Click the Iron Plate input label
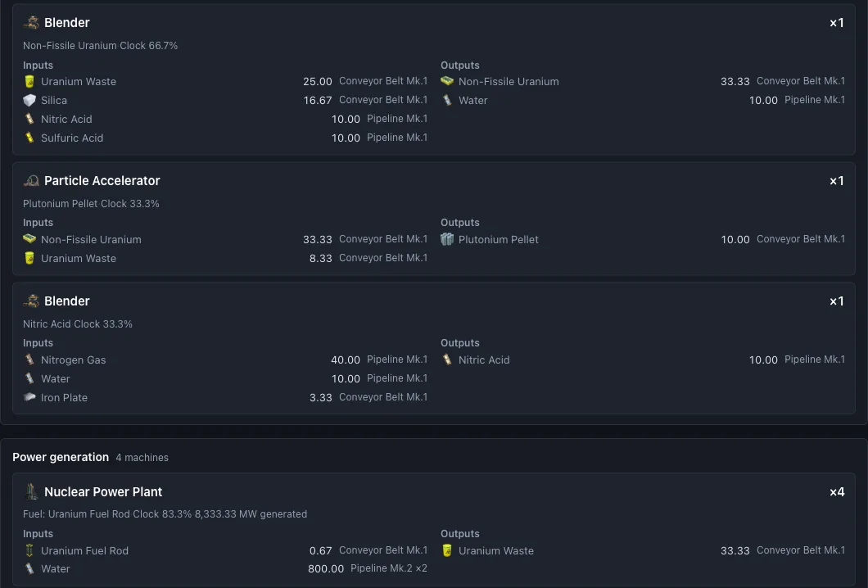Screen dimensions: 868x588 tap(64, 397)
